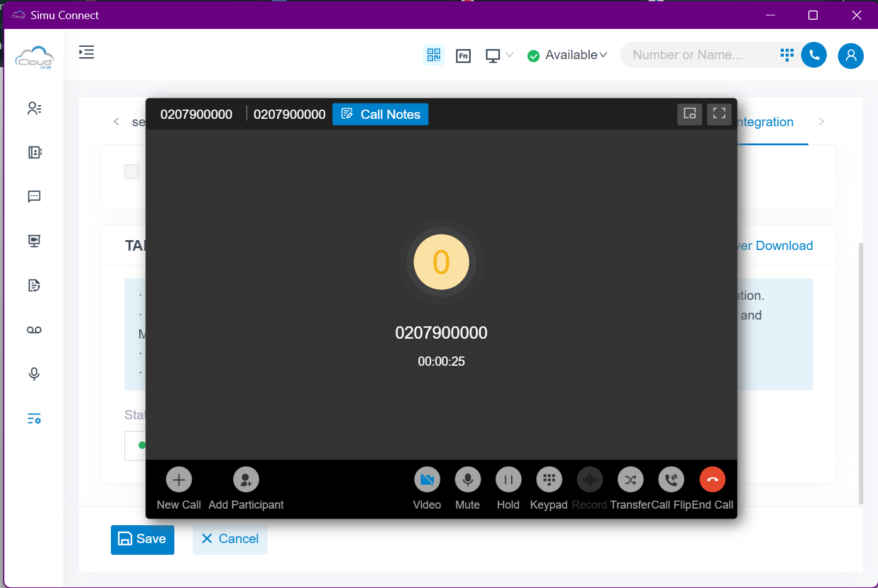Open the QR code icon in header
878x588 pixels.
tap(434, 55)
